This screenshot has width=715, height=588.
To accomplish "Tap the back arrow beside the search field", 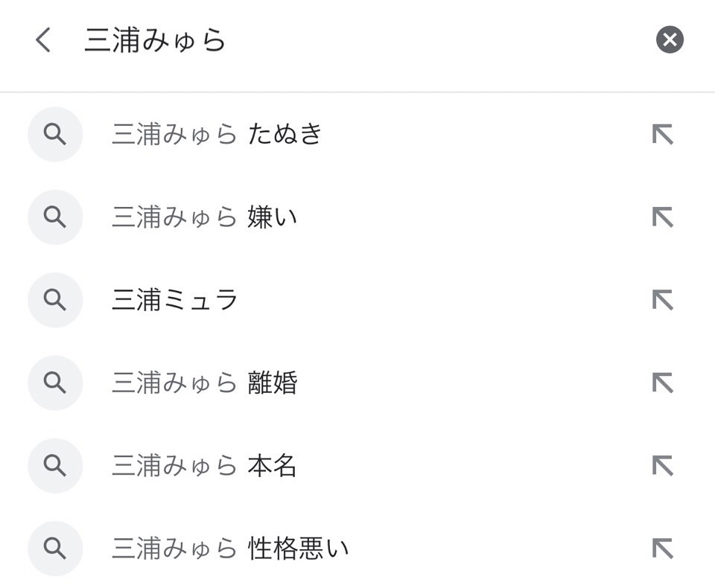I will pyautogui.click(x=43, y=39).
